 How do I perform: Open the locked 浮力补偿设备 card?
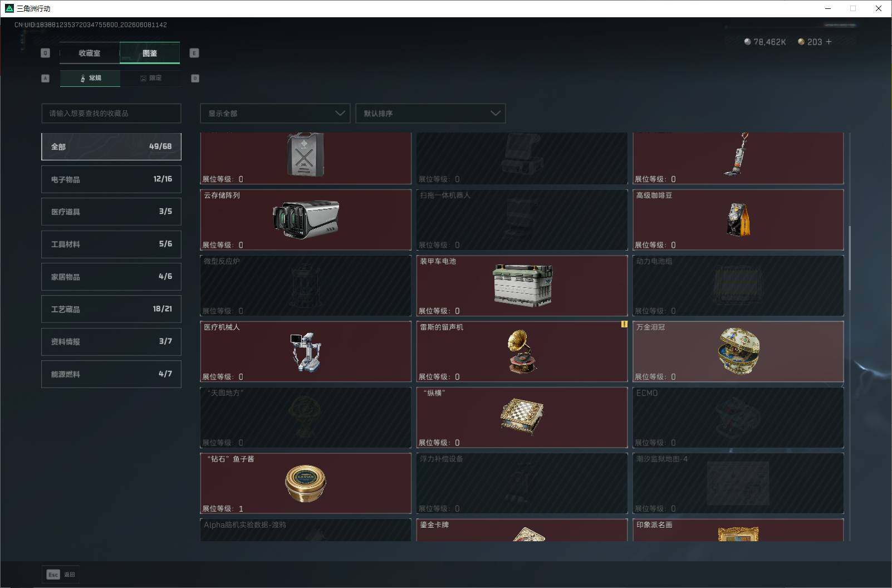[522, 483]
